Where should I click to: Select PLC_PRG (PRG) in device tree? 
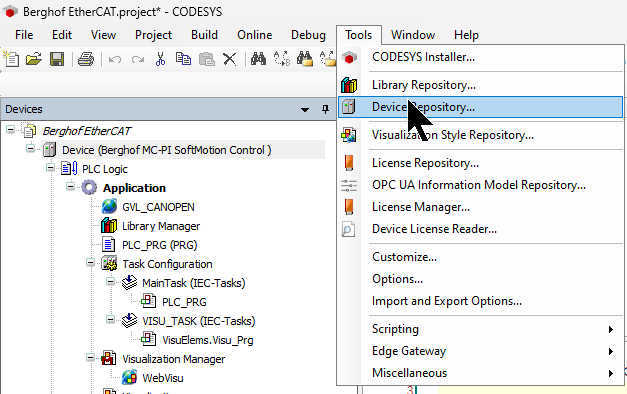(x=160, y=245)
